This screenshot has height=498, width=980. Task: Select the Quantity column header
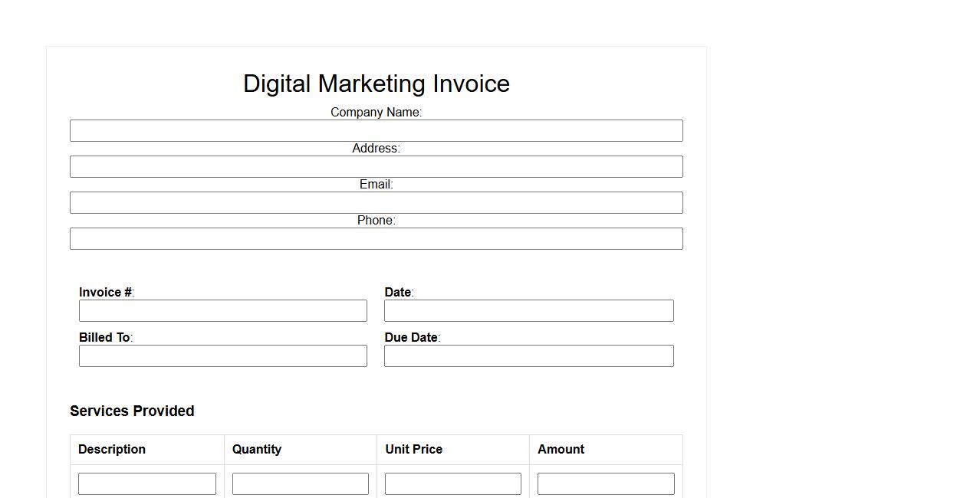tap(257, 450)
